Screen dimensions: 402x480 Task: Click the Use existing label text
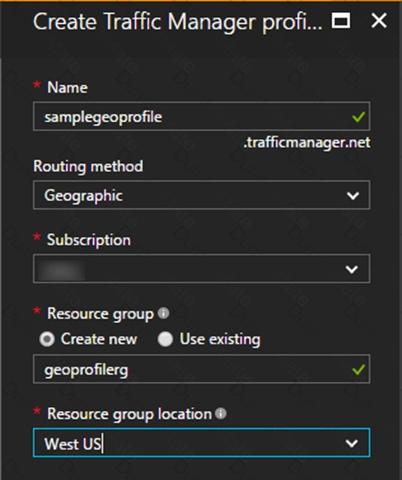pos(220,339)
